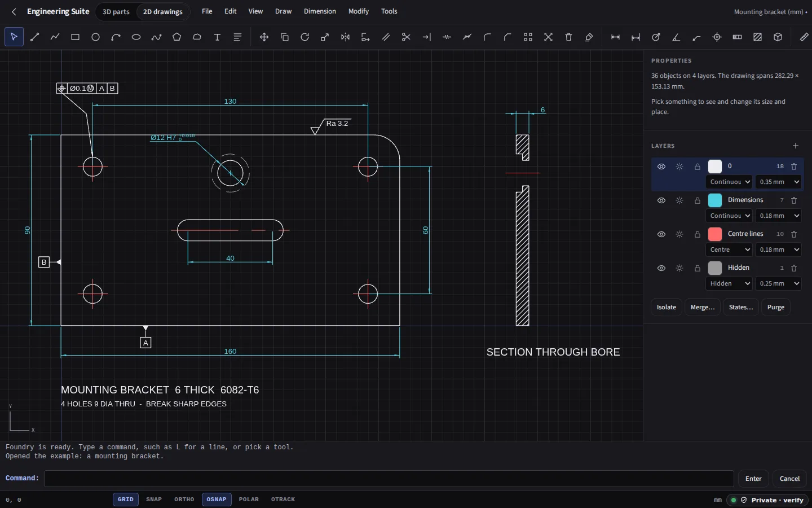This screenshot has height=508, width=812.
Task: Choose the Ellipse tool
Action: (136, 37)
